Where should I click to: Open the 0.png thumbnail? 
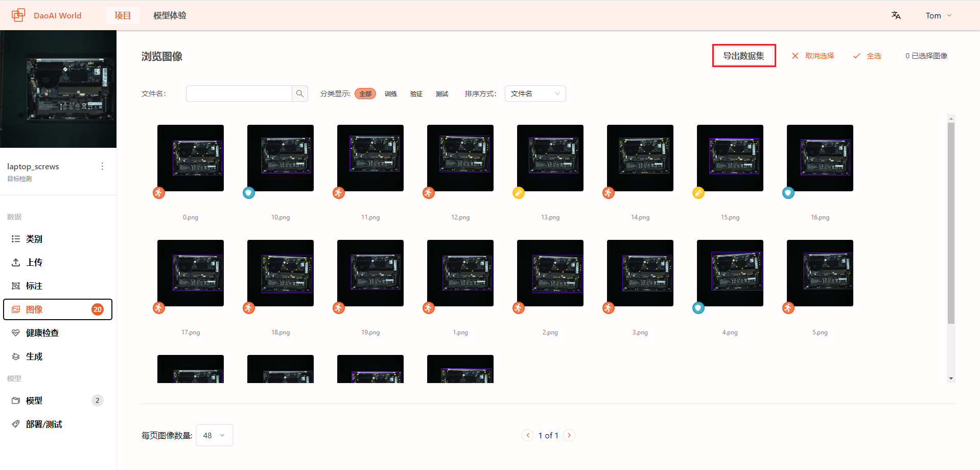(191, 158)
